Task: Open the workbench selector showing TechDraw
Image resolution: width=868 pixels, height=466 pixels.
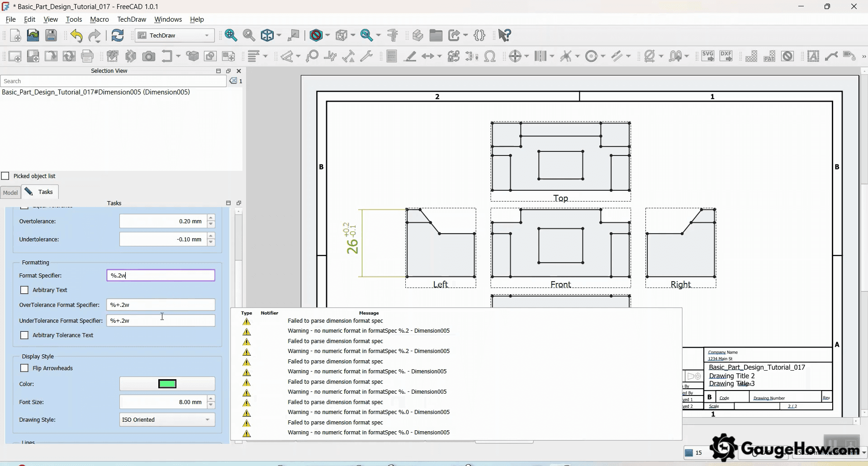Action: pos(174,35)
